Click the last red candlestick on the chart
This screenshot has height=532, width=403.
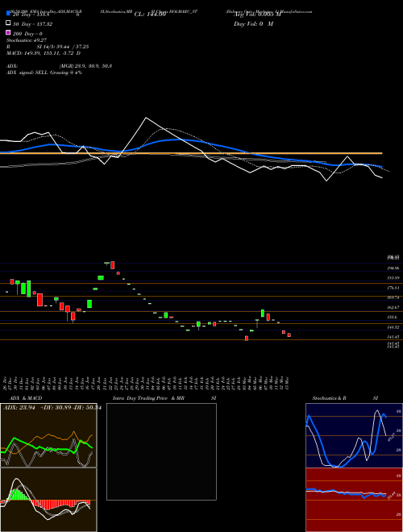[289, 335]
